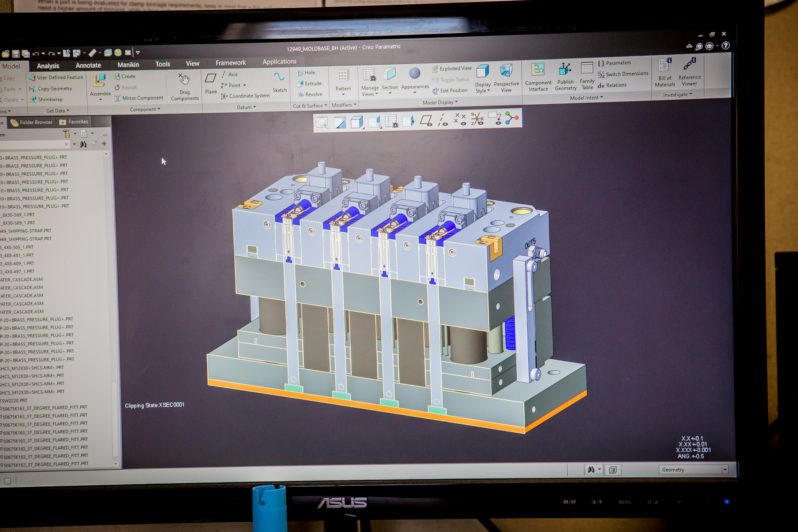Switch to the Manikin tab

[128, 64]
